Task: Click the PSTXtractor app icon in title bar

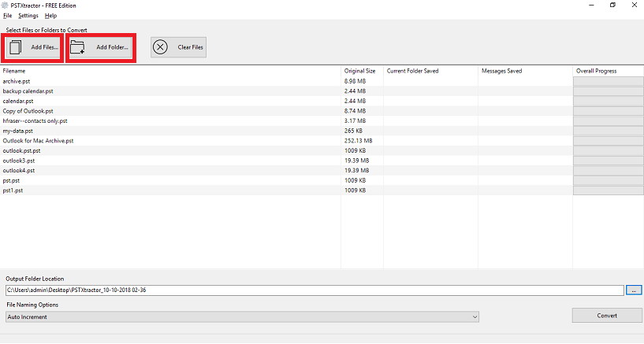Action: pyautogui.click(x=5, y=6)
